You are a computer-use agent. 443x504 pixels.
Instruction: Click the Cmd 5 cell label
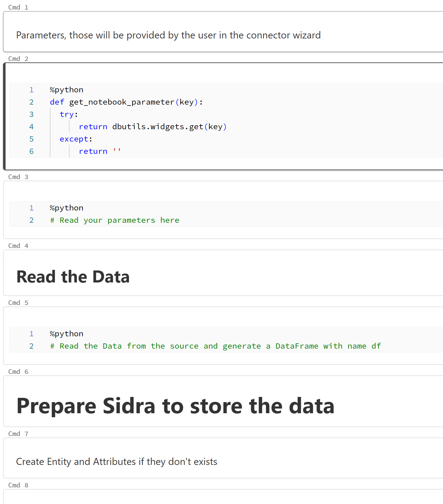tap(18, 303)
